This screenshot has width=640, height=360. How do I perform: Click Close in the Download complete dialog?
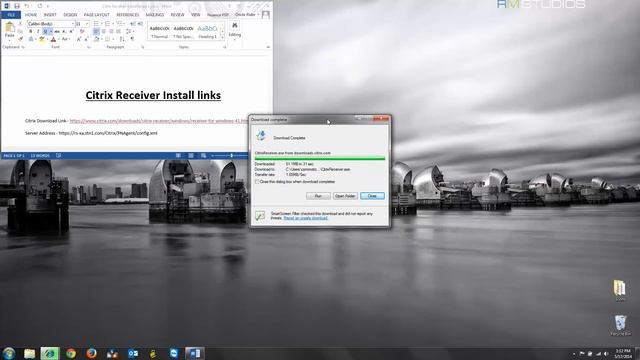pyautogui.click(x=372, y=196)
